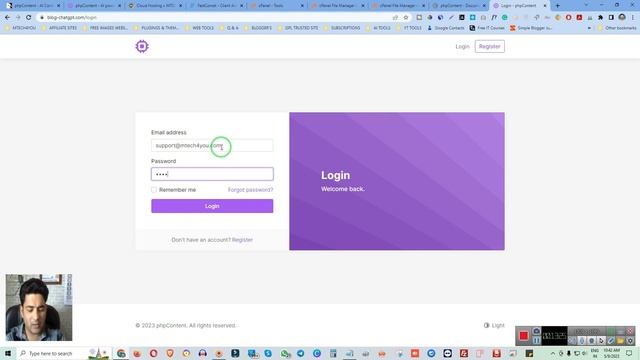
Task: Open recorder settings gear icon
Action: click(x=630, y=340)
